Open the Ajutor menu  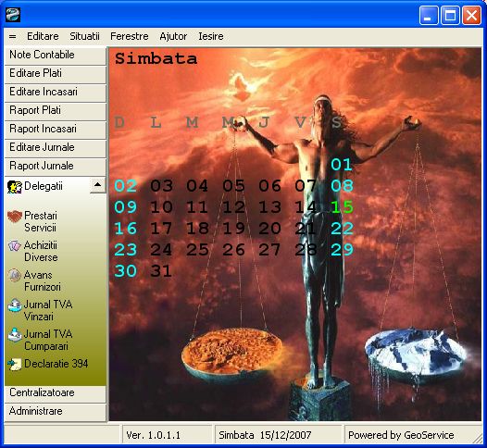173,36
